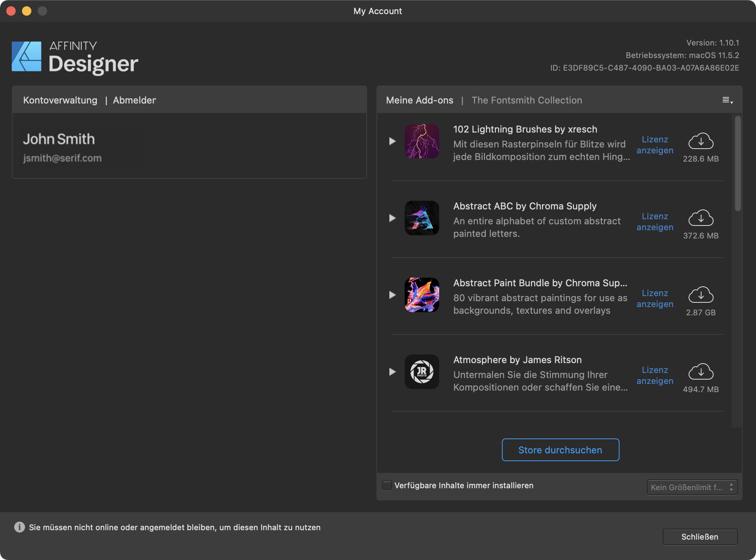Image resolution: width=756 pixels, height=560 pixels.
Task: Select the Atmosphere by James Ritson title
Action: tap(517, 360)
